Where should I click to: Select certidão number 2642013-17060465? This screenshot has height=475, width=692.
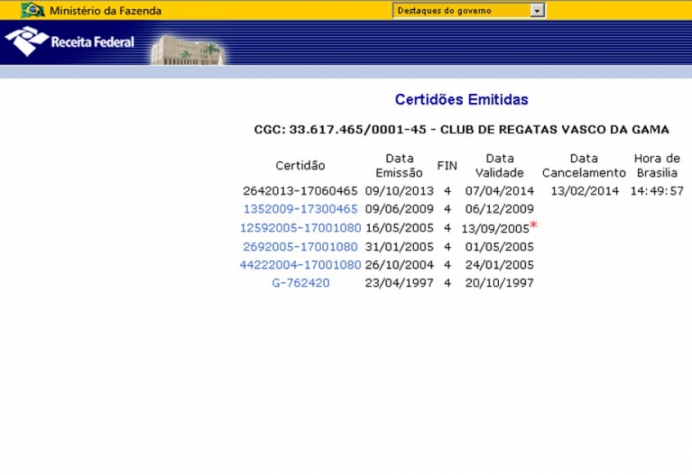(300, 191)
